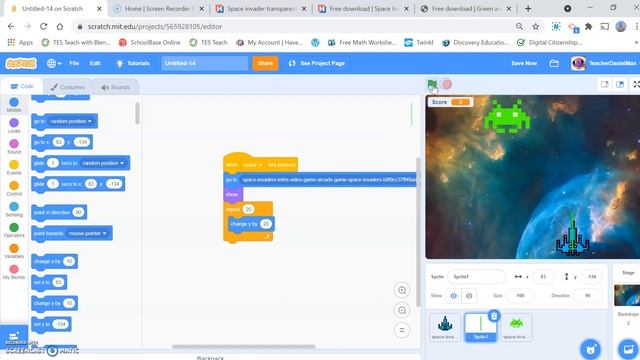Switch to the Sounds tab
The image size is (640, 360).
click(116, 87)
